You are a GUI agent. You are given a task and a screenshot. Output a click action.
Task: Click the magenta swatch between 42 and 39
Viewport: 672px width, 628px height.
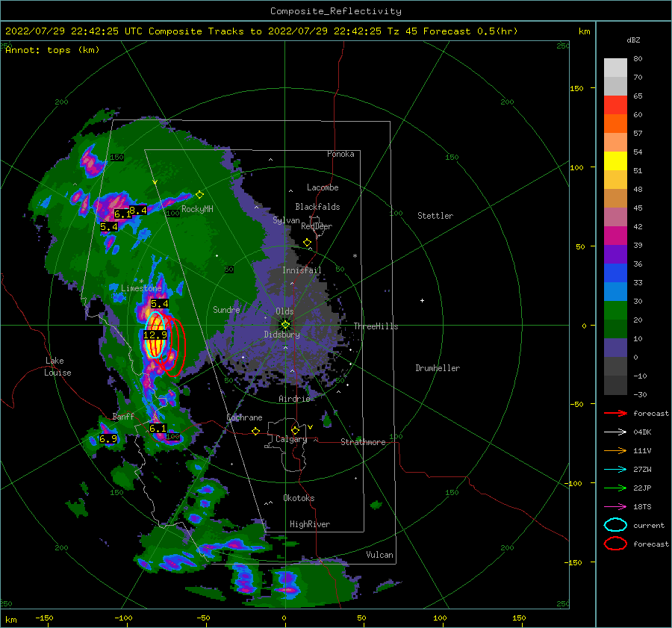point(615,235)
